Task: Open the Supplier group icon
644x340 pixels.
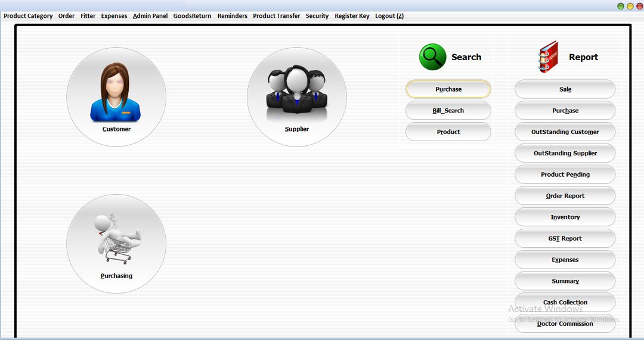Action: [x=296, y=96]
